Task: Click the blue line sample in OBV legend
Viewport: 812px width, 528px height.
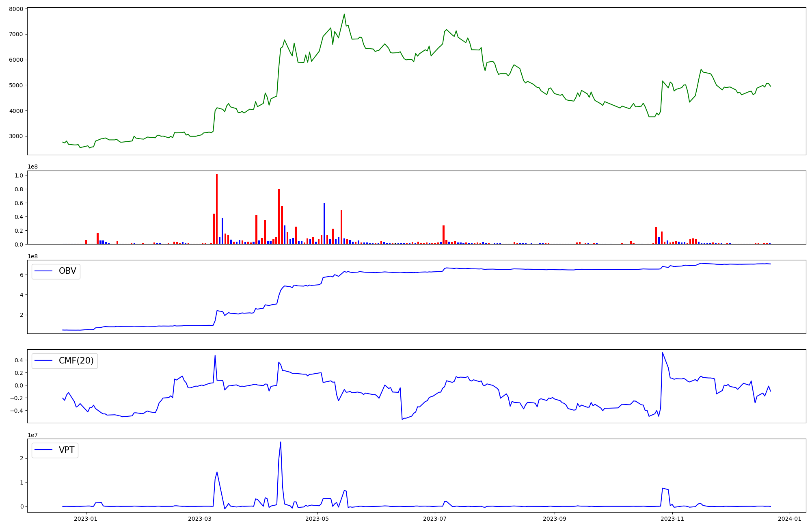Action: 44,271
